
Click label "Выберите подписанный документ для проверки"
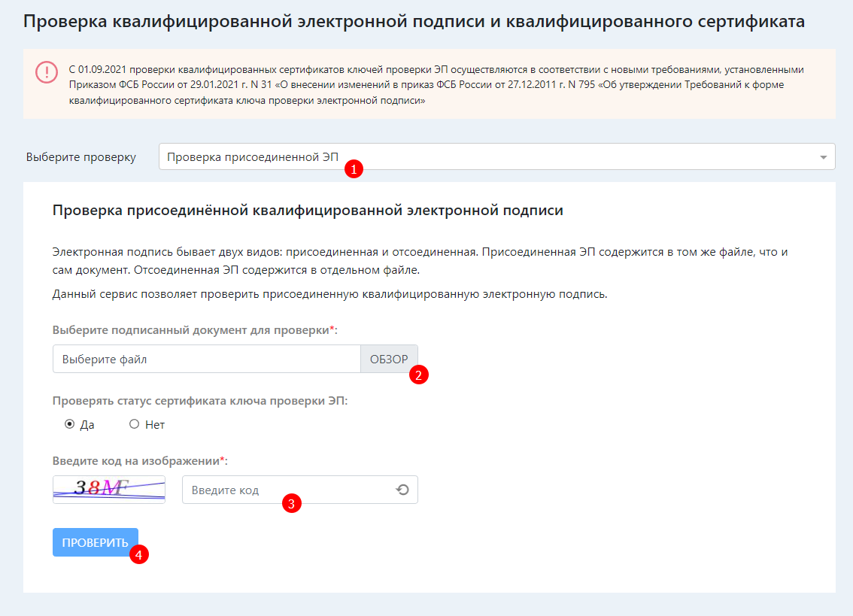point(195,329)
